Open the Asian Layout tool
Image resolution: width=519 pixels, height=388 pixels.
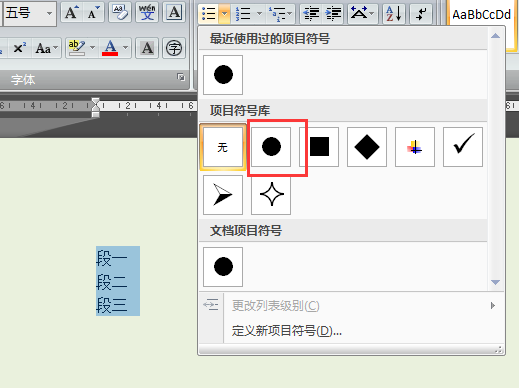[x=358, y=14]
